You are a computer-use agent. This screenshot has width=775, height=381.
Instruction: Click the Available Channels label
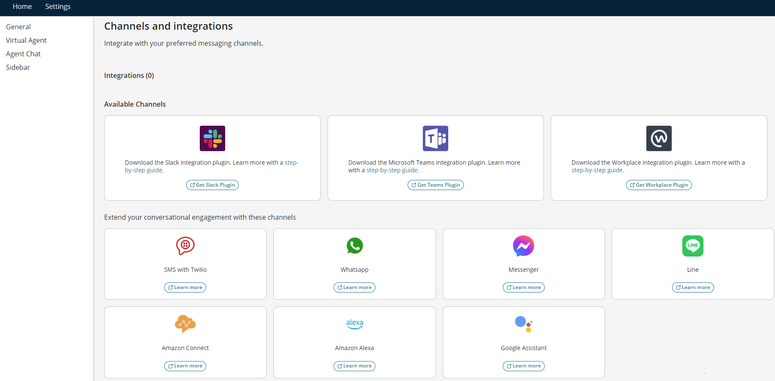pos(135,104)
